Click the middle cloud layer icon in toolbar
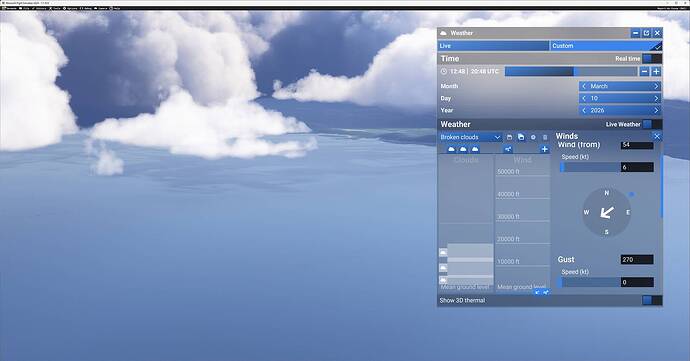This screenshot has width=690, height=361. pos(463,149)
